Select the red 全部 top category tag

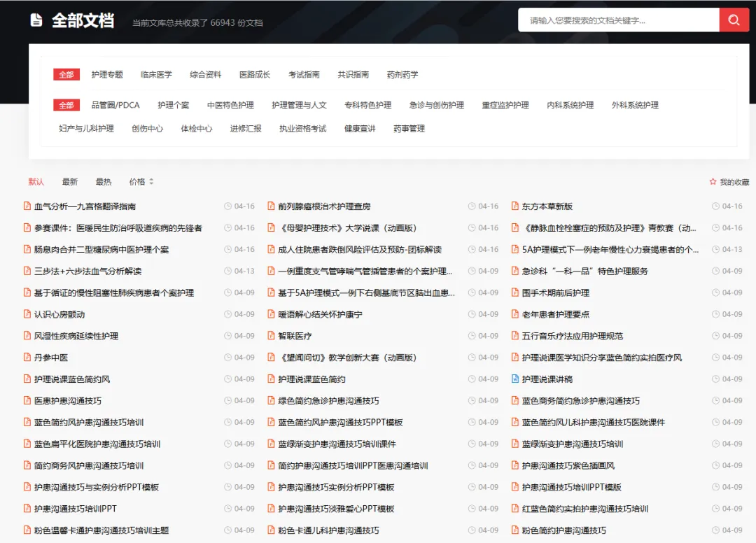[x=66, y=75]
